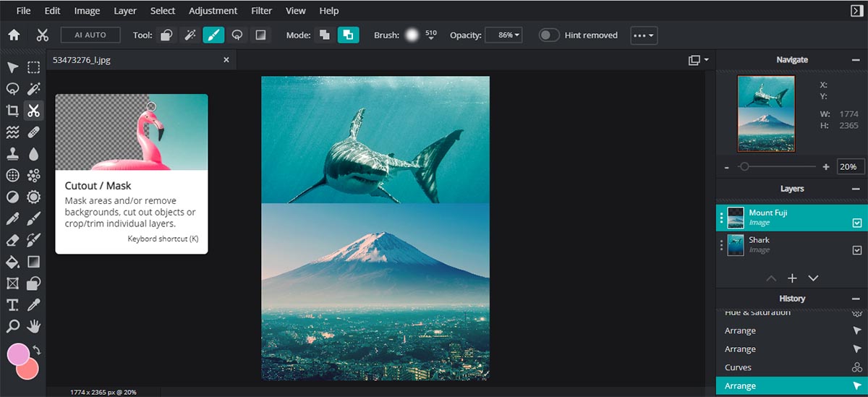
Task: Select the Magic mask wand in options bar
Action: (190, 35)
